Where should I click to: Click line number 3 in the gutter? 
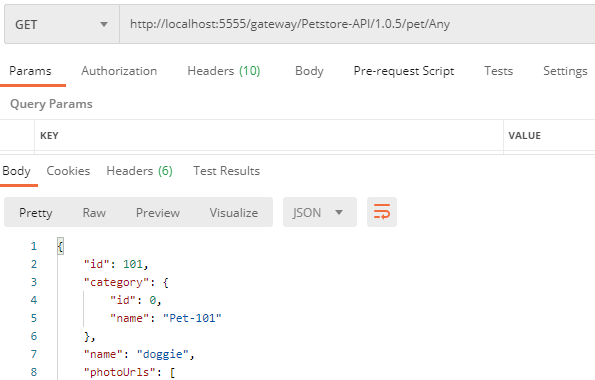tap(34, 282)
